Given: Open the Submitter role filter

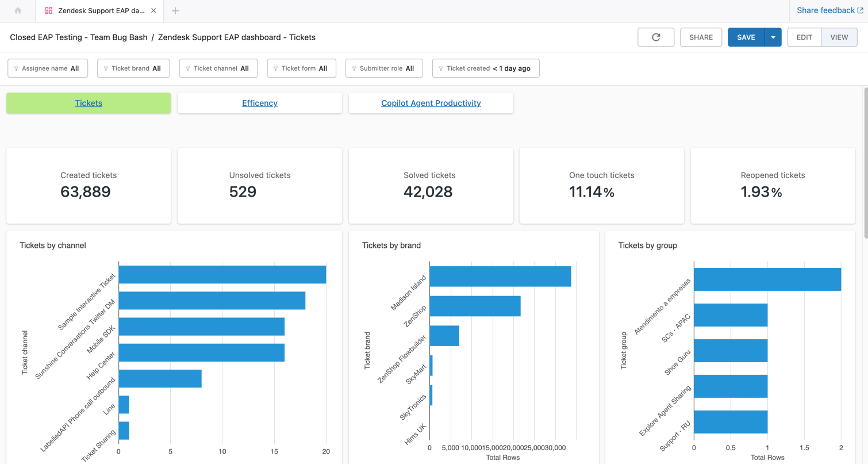Looking at the screenshot, I should pyautogui.click(x=384, y=68).
